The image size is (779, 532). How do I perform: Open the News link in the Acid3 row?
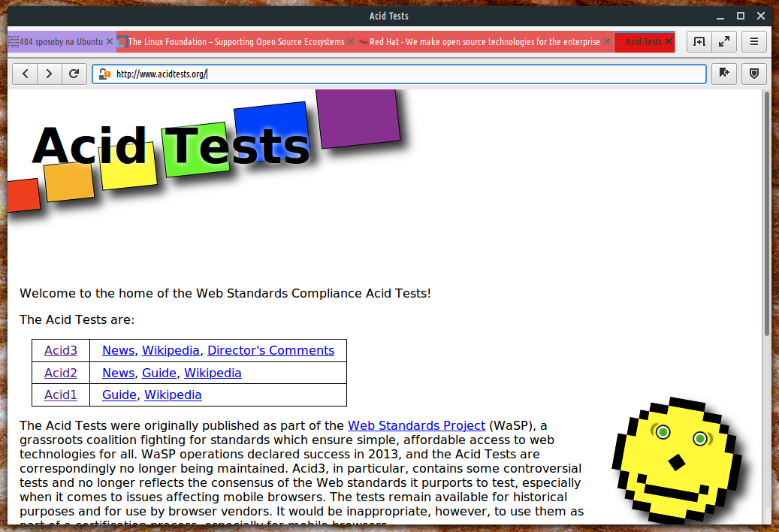click(118, 351)
